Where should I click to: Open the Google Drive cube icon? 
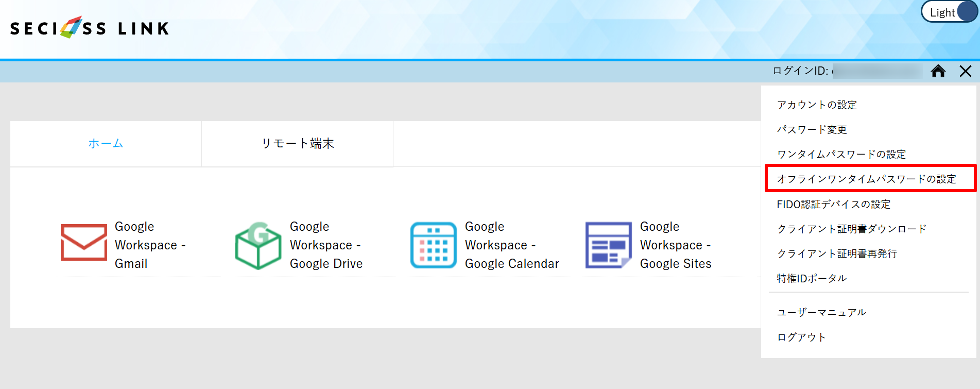[258, 246]
